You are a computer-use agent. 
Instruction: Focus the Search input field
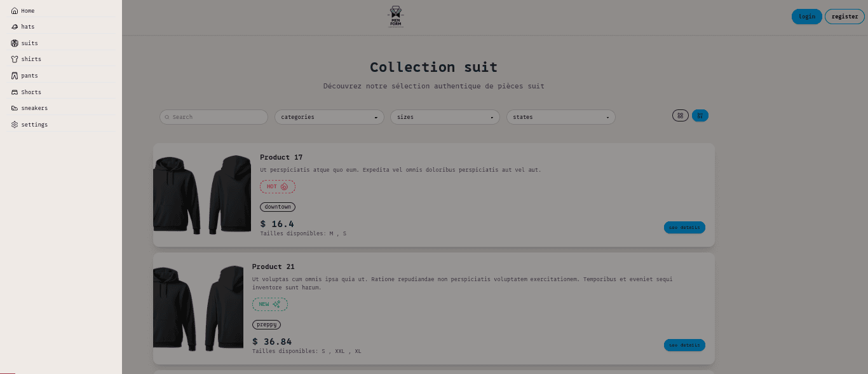pyautogui.click(x=214, y=117)
